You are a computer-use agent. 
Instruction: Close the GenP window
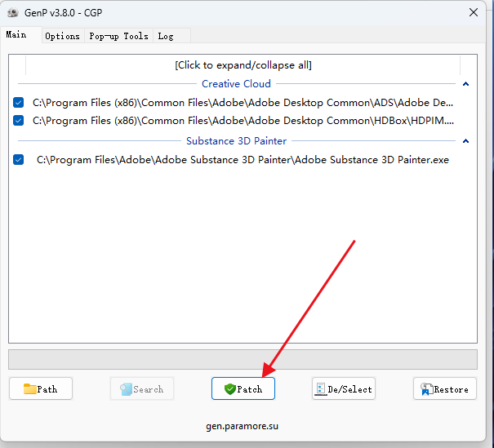point(474,12)
